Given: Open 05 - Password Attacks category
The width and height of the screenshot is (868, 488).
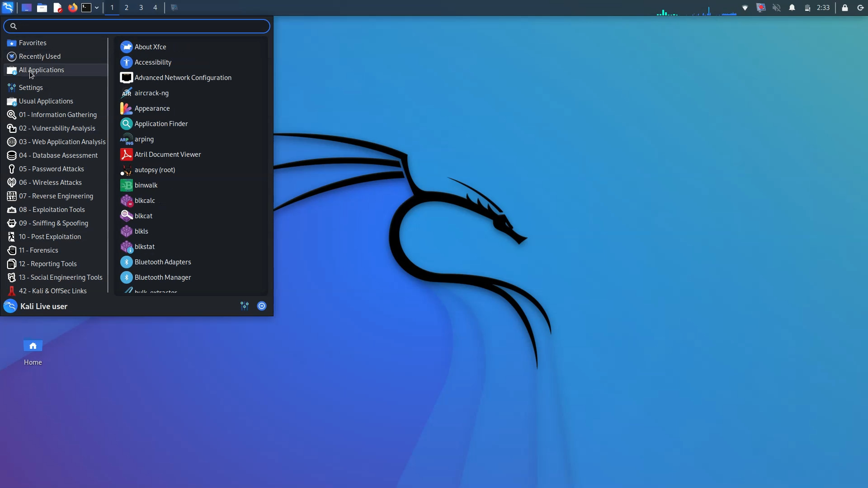Looking at the screenshot, I should [x=56, y=169].
